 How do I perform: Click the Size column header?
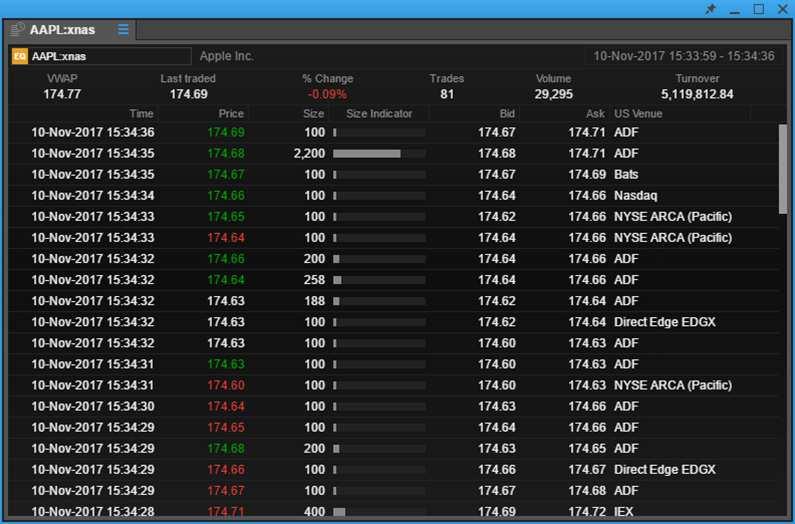coord(313,114)
